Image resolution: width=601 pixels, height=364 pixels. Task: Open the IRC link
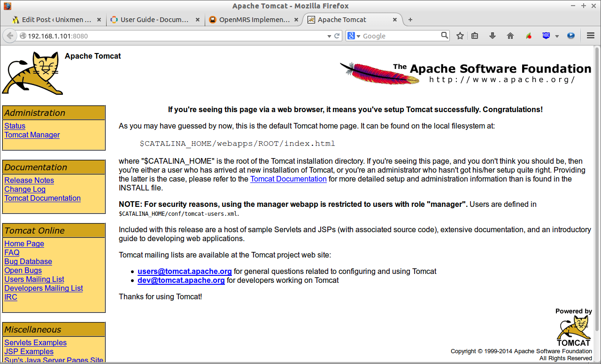pyautogui.click(x=11, y=297)
